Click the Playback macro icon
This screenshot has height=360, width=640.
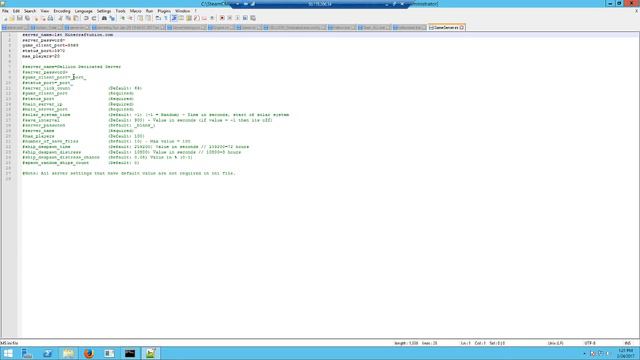pyautogui.click(x=238, y=18)
